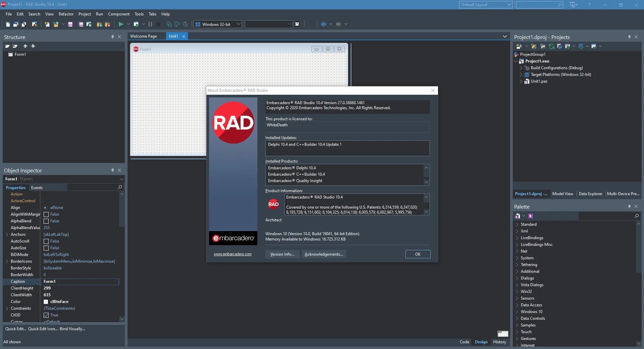Viewport: 644px width, 349px height.
Task: Expand the Constraints property
Action: (7, 308)
